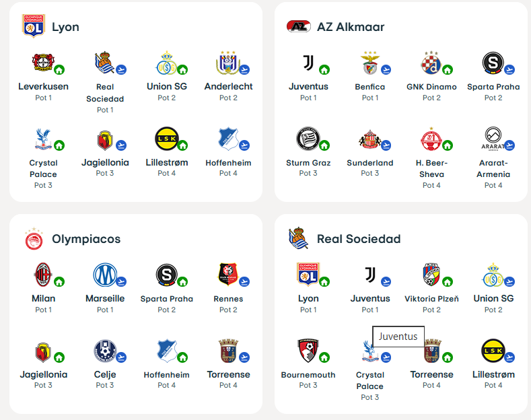Select the Bournemouth crest in Real Sociedad's fixtures

coord(308,351)
